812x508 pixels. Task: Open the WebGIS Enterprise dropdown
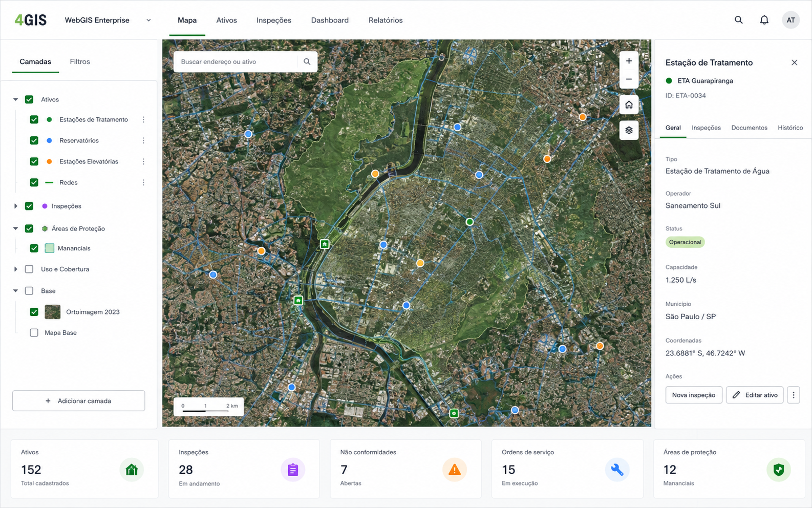108,20
